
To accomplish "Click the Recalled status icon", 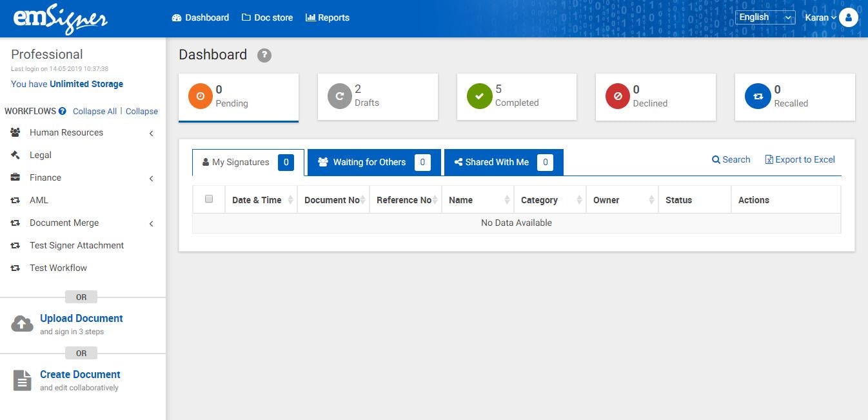I will 757,95.
